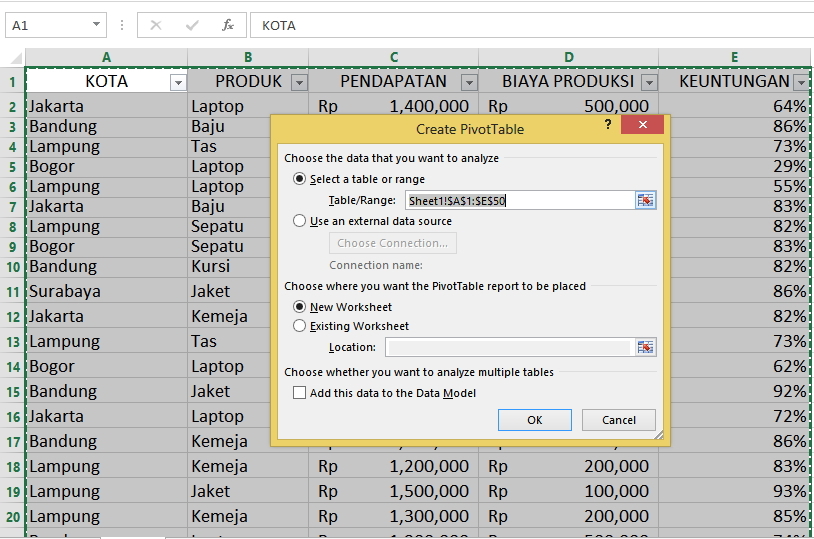
Task: Click the Sepatu cell in row 8
Action: (229, 226)
